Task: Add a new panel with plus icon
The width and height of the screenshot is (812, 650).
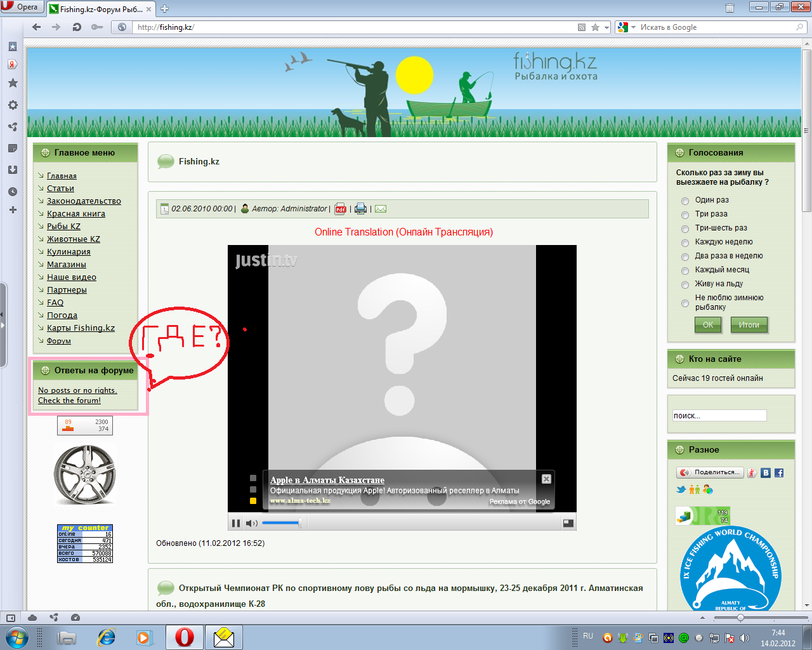Action: pos(13,209)
